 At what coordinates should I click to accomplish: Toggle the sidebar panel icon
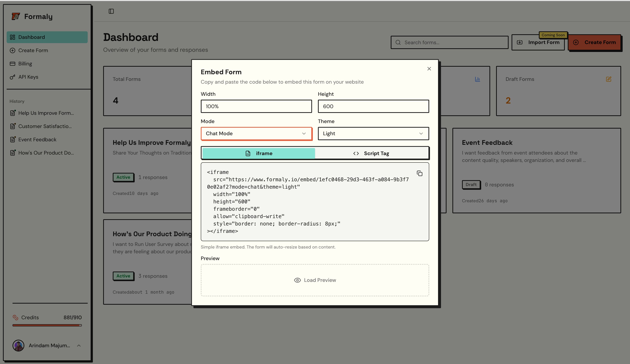coord(111,11)
